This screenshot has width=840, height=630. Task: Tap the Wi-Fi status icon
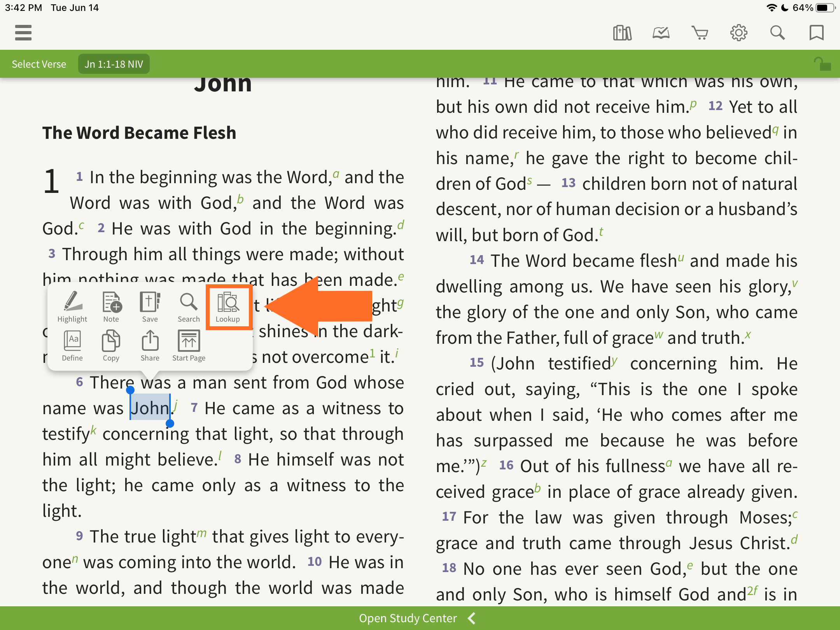pos(772,8)
